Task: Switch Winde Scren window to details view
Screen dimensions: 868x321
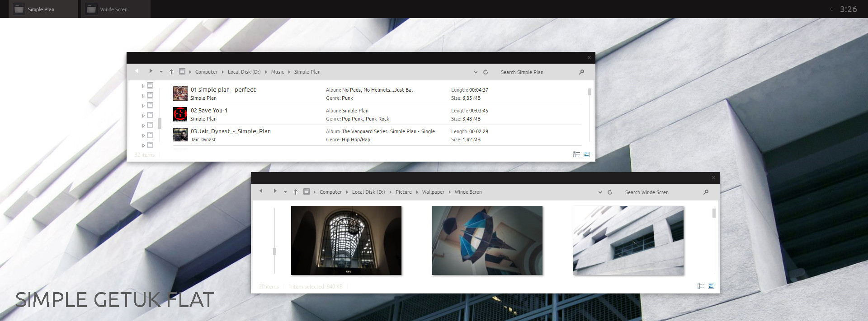Action: click(x=701, y=286)
